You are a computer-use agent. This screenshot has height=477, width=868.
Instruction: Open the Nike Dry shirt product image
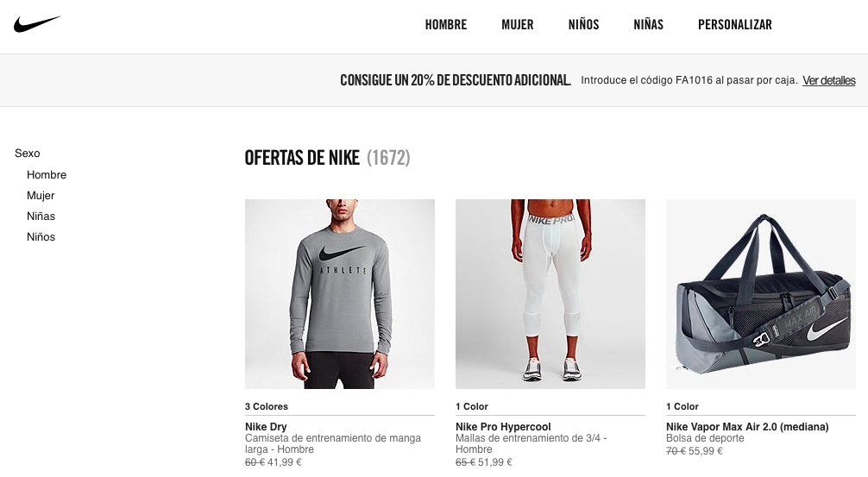click(x=340, y=294)
